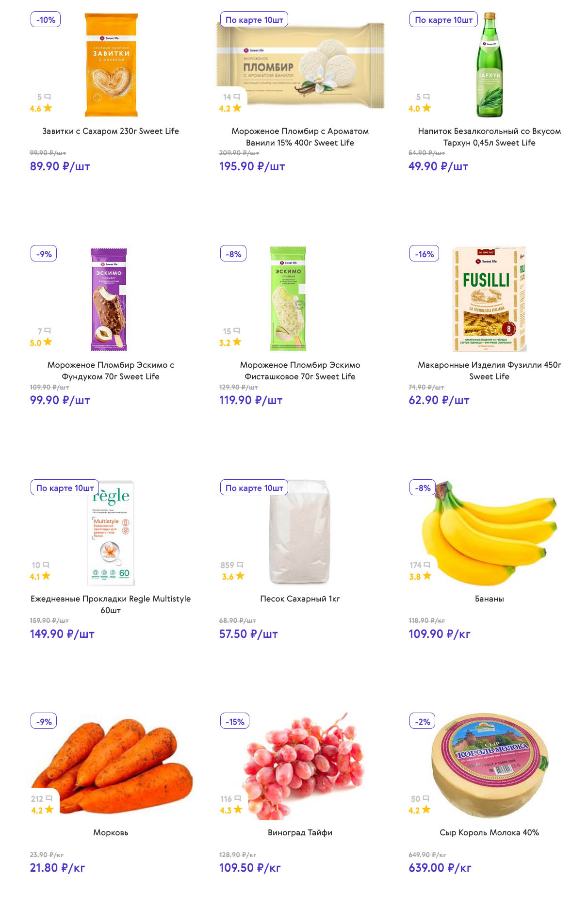Click the star icon on Виноград Тайфи
The image size is (588, 911).
tap(238, 810)
